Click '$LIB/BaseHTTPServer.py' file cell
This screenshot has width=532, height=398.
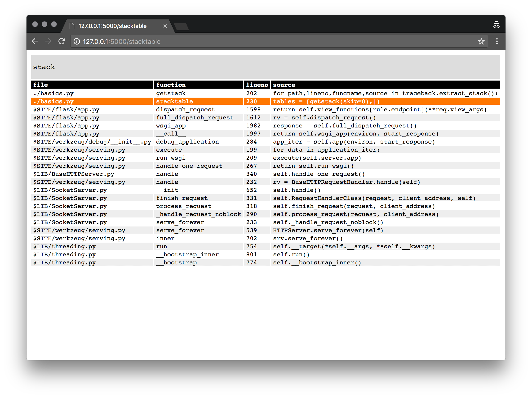click(x=92, y=174)
